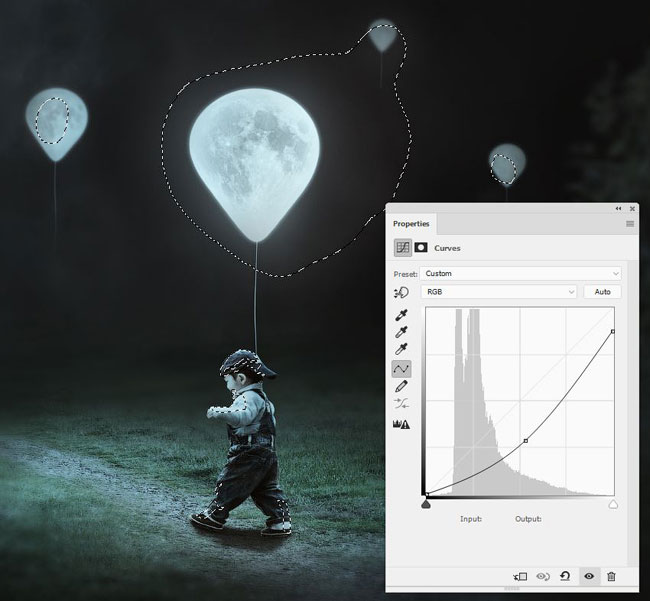This screenshot has height=601, width=650.
Task: Pick the gray point eyedropper
Action: point(401,332)
